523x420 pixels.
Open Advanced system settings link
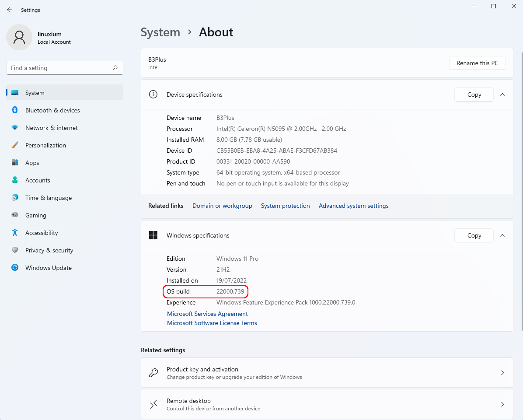pos(354,206)
